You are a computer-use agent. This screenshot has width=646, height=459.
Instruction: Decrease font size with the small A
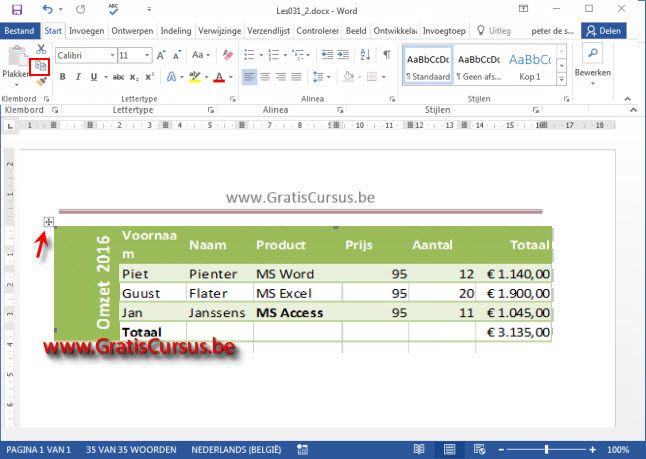pyautogui.click(x=177, y=55)
